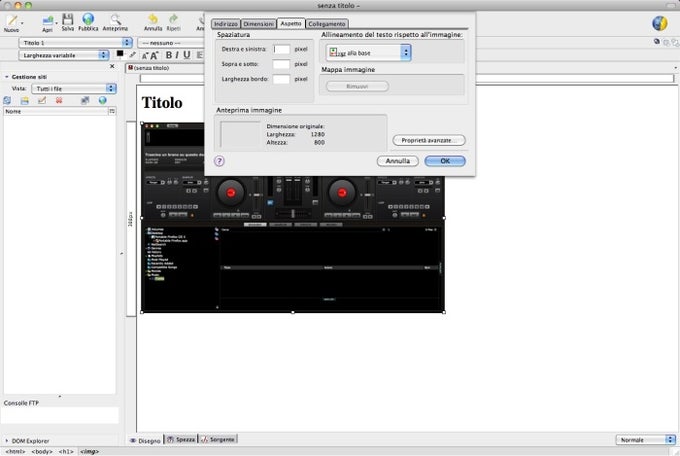Image resolution: width=680 pixels, height=456 pixels.
Task: Decrease font size with the small A icon
Action: tap(145, 56)
